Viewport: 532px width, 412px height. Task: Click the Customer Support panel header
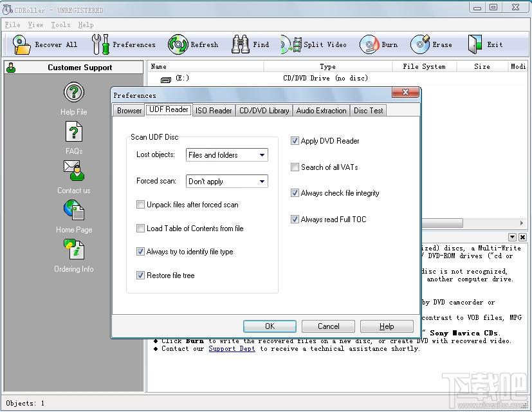[x=73, y=67]
